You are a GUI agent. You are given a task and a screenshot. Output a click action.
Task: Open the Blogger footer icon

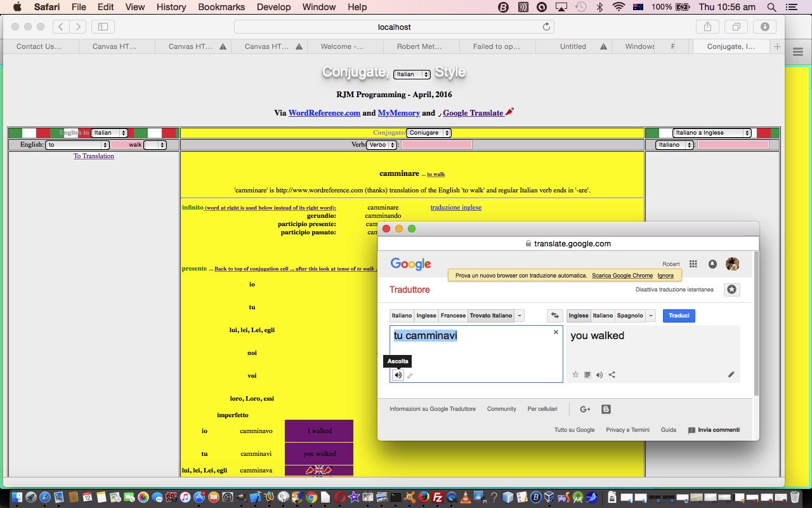[606, 410]
